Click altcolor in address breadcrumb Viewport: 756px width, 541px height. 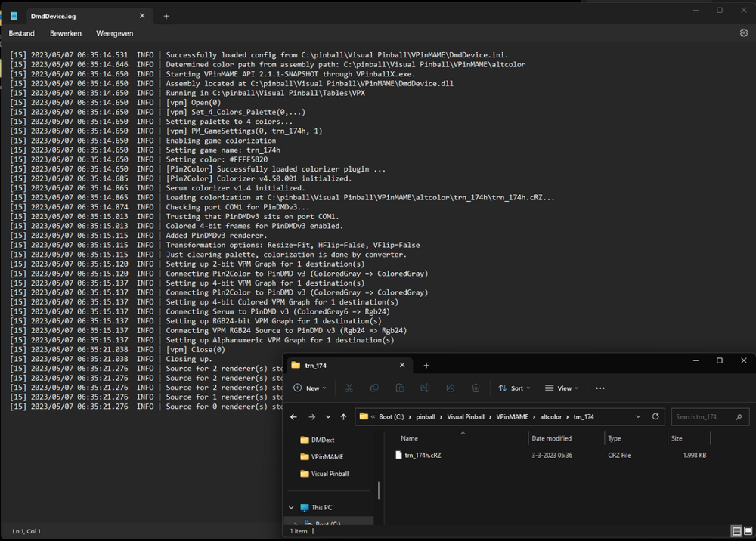(x=550, y=417)
